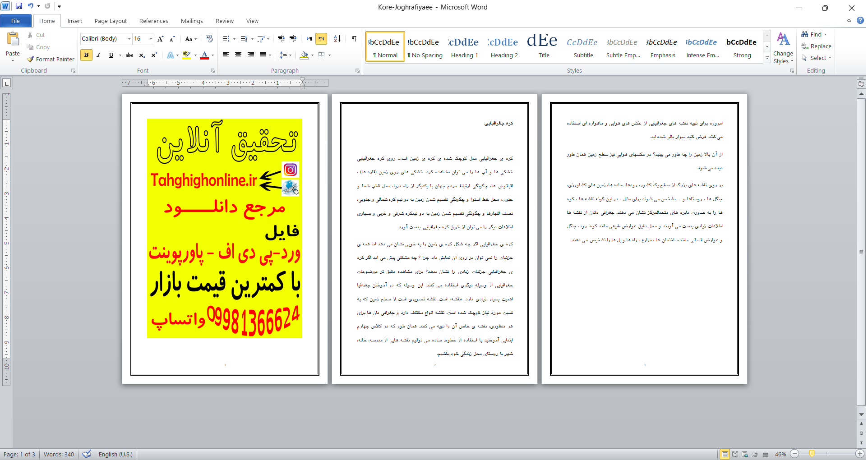The image size is (868, 460).
Task: Click Shrink Font icon
Action: pos(172,39)
